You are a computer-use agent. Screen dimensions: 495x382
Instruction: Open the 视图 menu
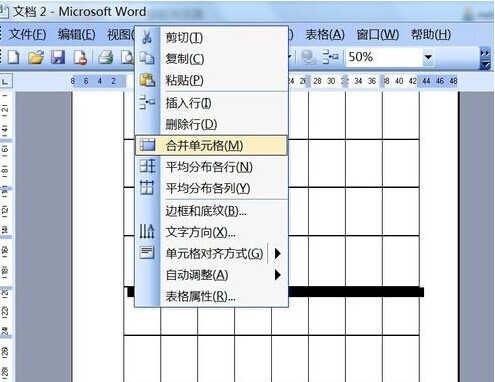(120, 34)
